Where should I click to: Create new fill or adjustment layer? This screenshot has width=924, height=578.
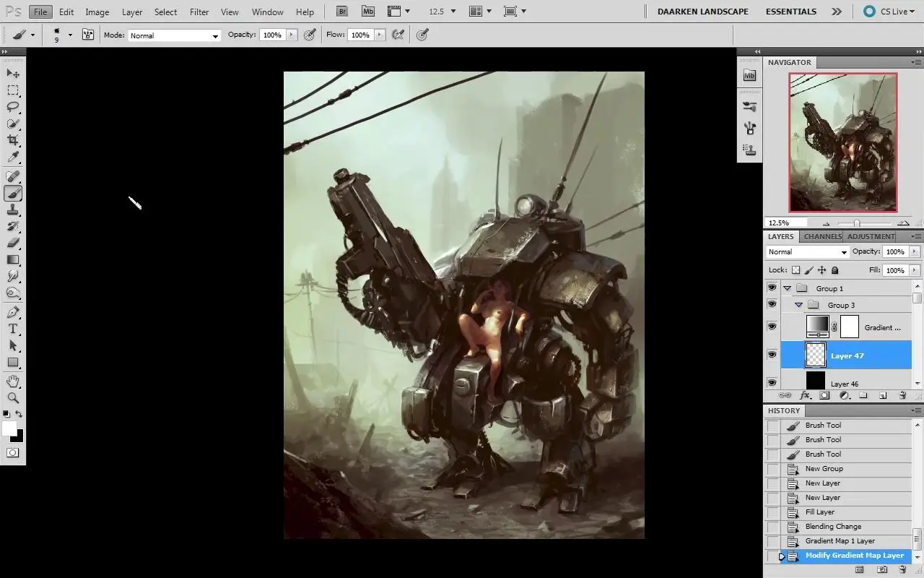(x=844, y=396)
